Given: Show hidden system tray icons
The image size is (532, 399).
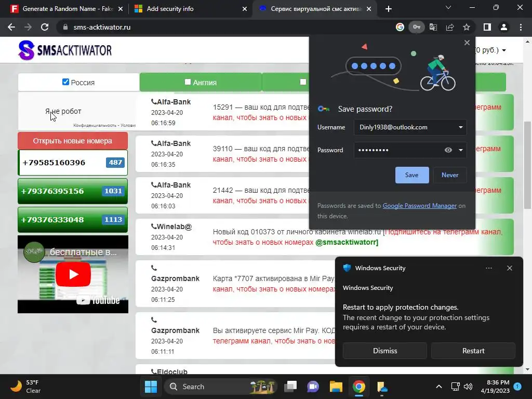Looking at the screenshot, I should coord(438,387).
